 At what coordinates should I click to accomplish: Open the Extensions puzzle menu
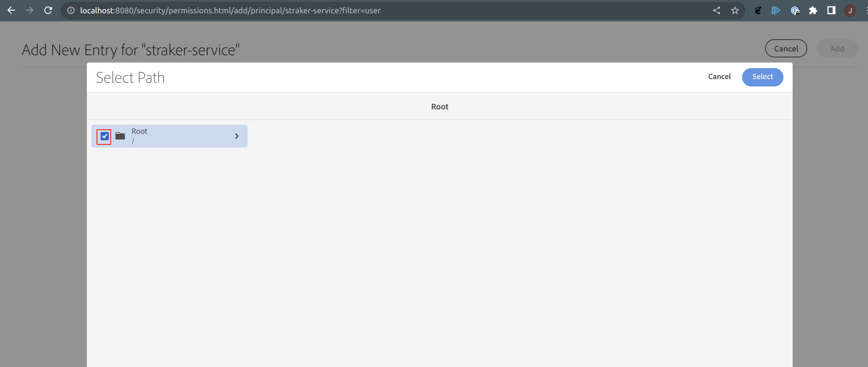coord(813,10)
